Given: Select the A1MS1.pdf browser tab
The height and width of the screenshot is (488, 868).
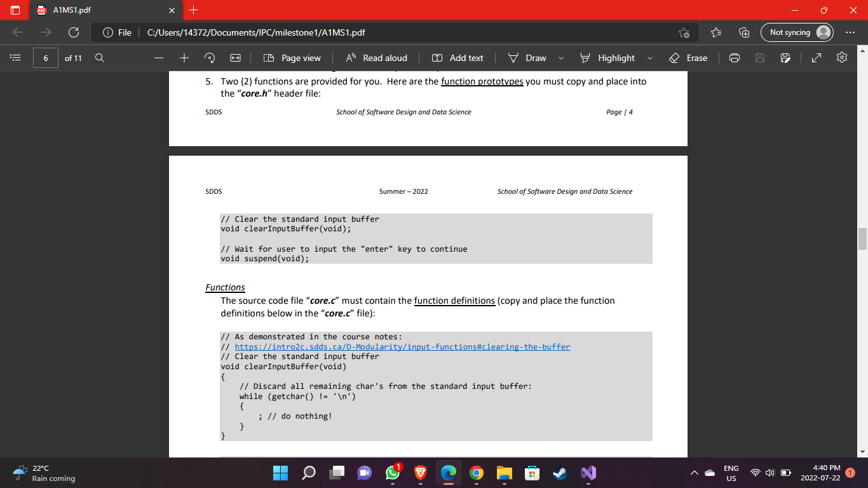Looking at the screenshot, I should coord(105,11).
